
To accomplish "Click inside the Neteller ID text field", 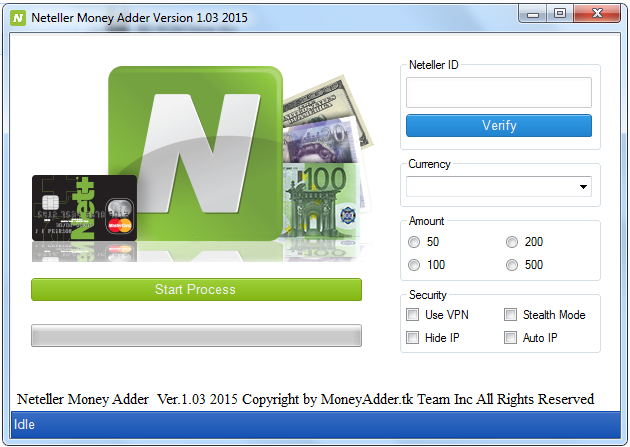I will 499,92.
